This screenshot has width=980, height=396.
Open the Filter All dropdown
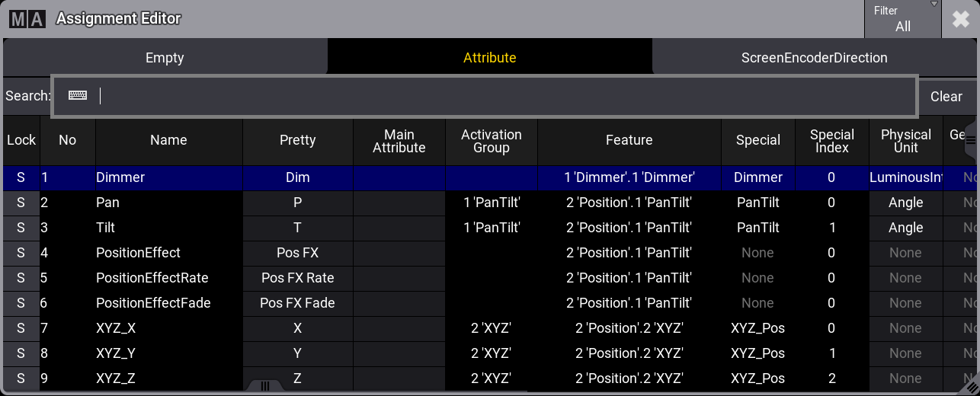tap(902, 19)
